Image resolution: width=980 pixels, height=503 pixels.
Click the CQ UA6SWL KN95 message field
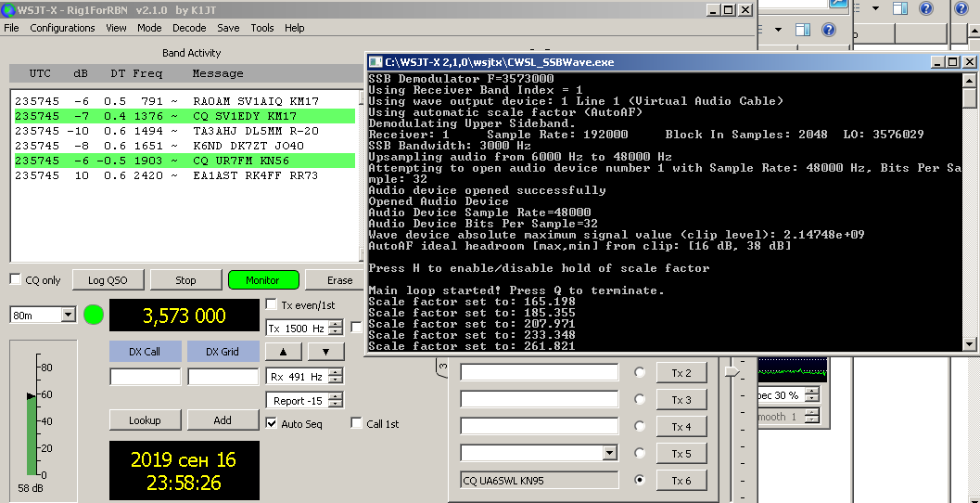pyautogui.click(x=540, y=481)
